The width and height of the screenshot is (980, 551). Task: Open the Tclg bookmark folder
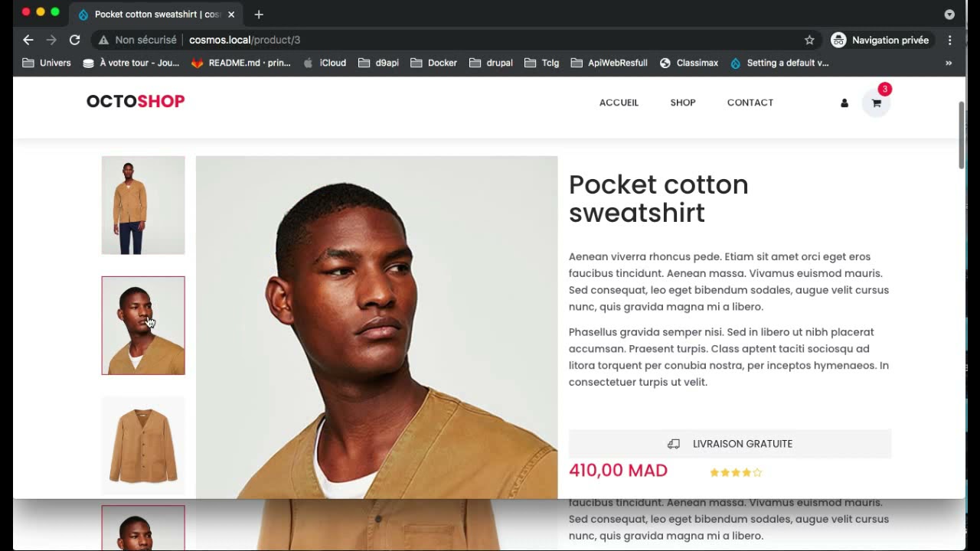coord(542,63)
